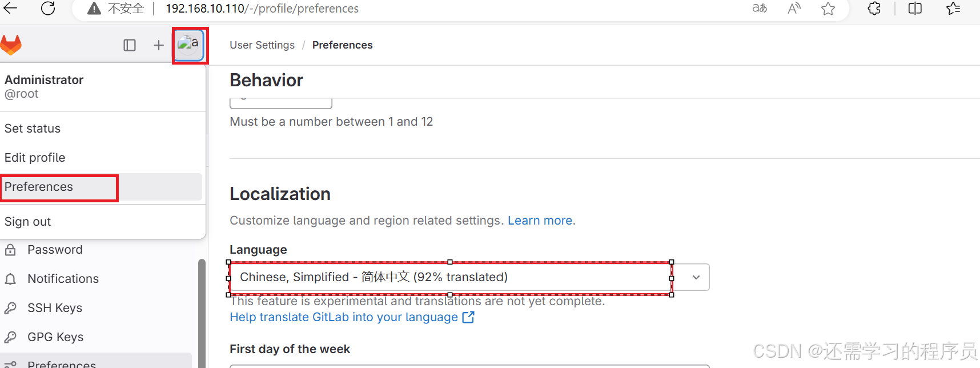Viewport: 980px width, 368px height.
Task: Click the create new plus icon
Action: (x=159, y=45)
